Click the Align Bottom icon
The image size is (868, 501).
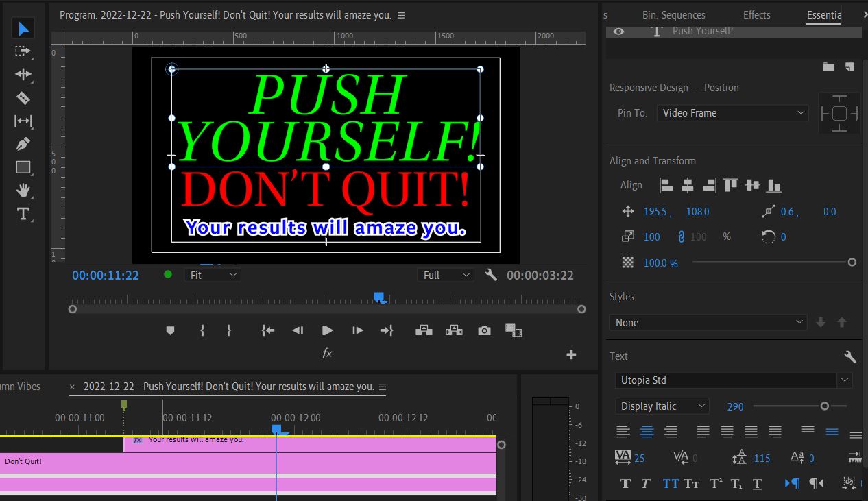point(774,185)
